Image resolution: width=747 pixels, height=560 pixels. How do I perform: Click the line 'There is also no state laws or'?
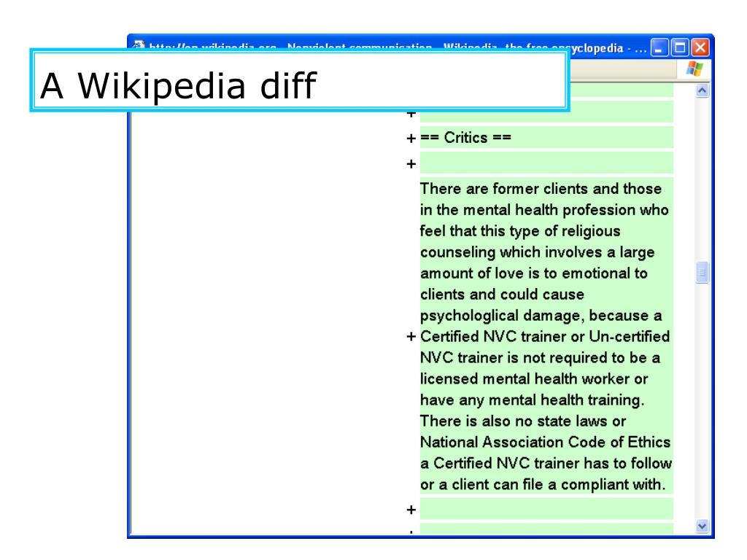click(523, 421)
